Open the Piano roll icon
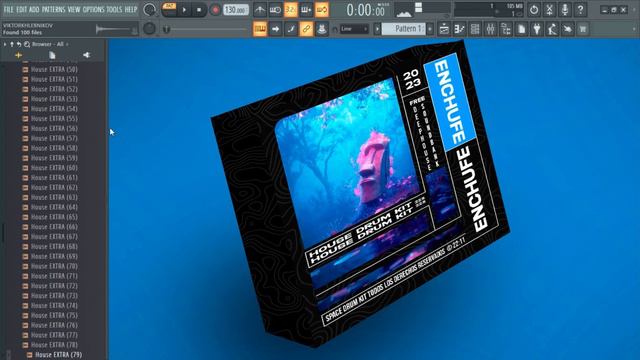 click(x=460, y=29)
